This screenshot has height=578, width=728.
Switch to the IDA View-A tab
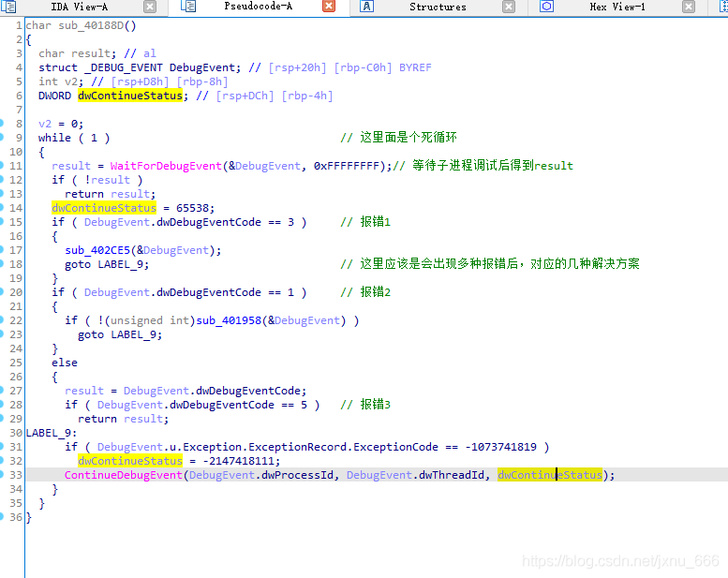pyautogui.click(x=80, y=7)
